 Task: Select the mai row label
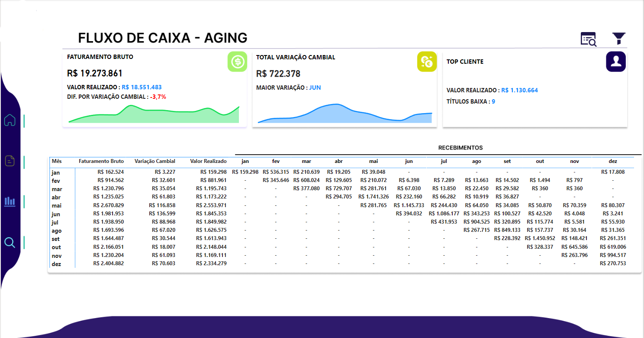coord(56,206)
